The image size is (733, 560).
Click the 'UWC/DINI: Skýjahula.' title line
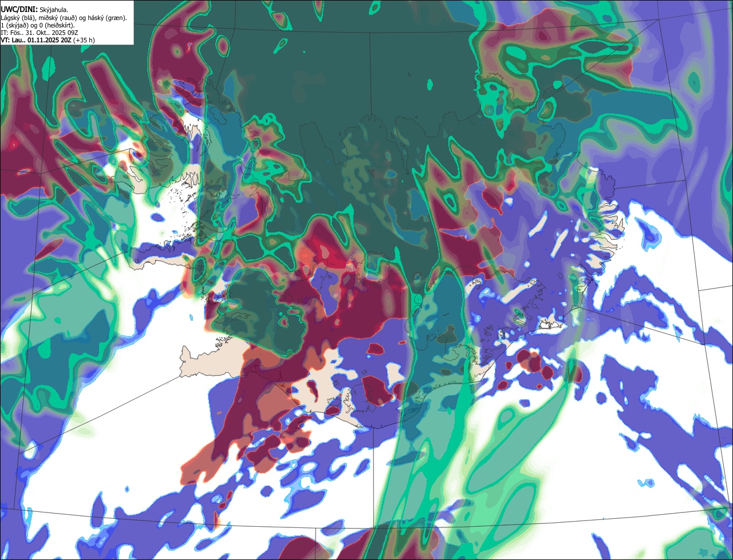click(x=35, y=9)
